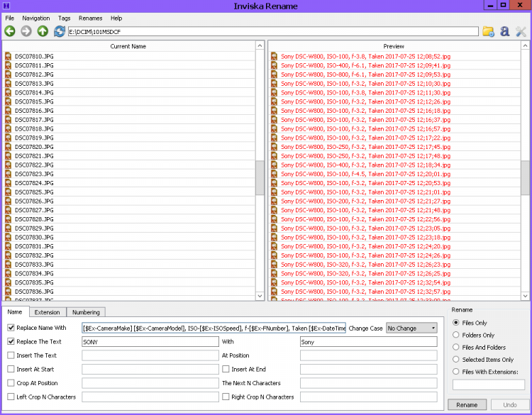Enable Right Crop N Characters checkbox
The height and width of the screenshot is (415, 532).
click(x=226, y=397)
